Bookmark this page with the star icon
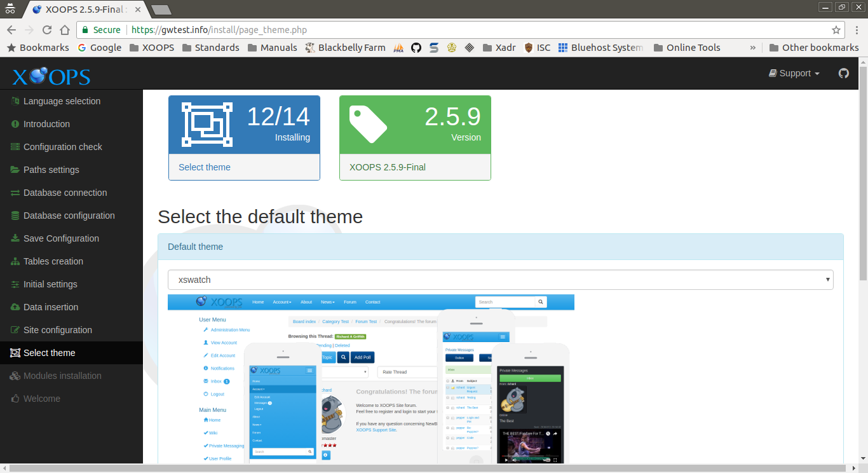 [837, 29]
